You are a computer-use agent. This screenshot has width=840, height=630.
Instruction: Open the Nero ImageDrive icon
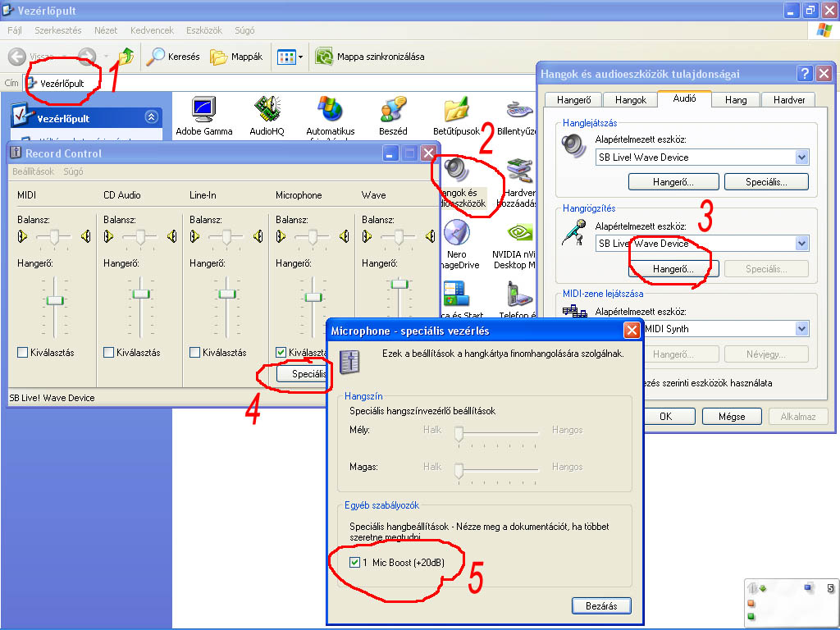click(457, 232)
